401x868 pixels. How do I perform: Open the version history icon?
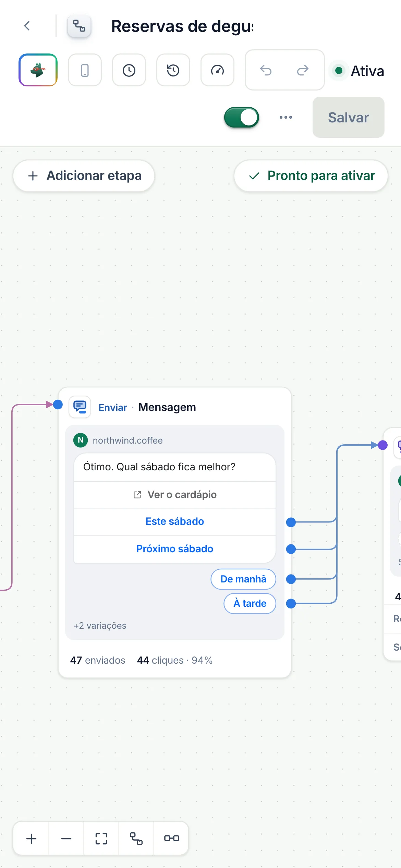click(173, 70)
